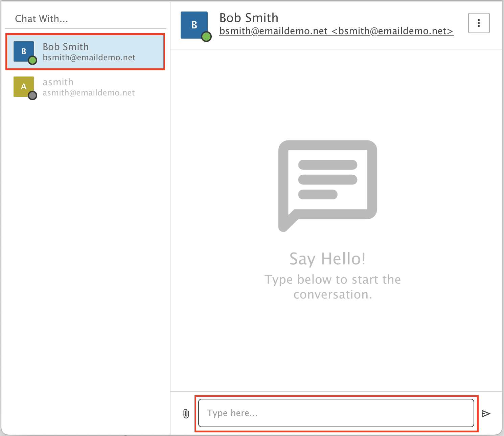The width and height of the screenshot is (504, 436).
Task: Click the 'Say Hello!' placeholder text
Action: (x=327, y=259)
